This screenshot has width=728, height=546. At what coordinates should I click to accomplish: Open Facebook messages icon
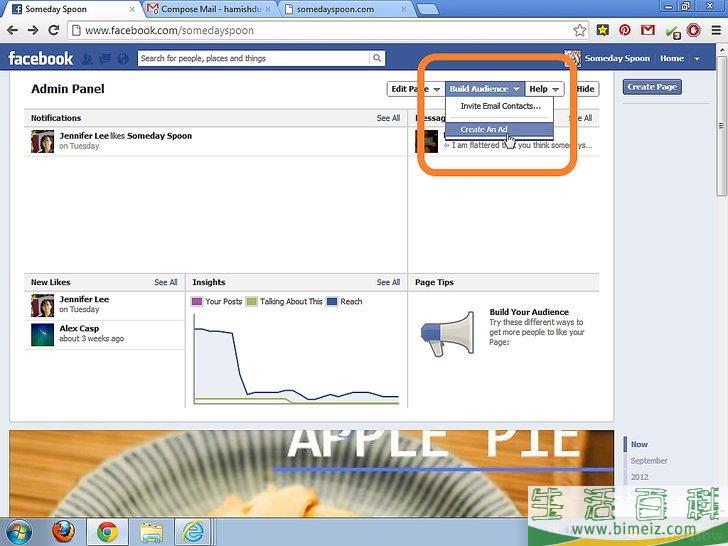105,58
